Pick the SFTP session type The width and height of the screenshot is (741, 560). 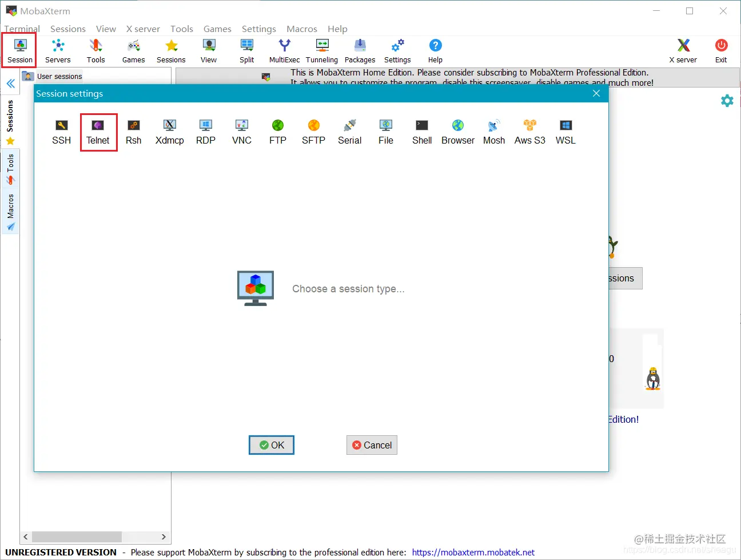pyautogui.click(x=314, y=133)
